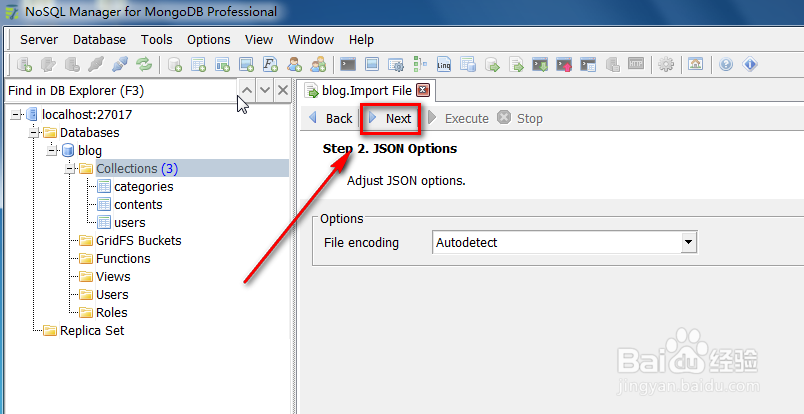Open the gear options icon in toolbar

coord(666,64)
